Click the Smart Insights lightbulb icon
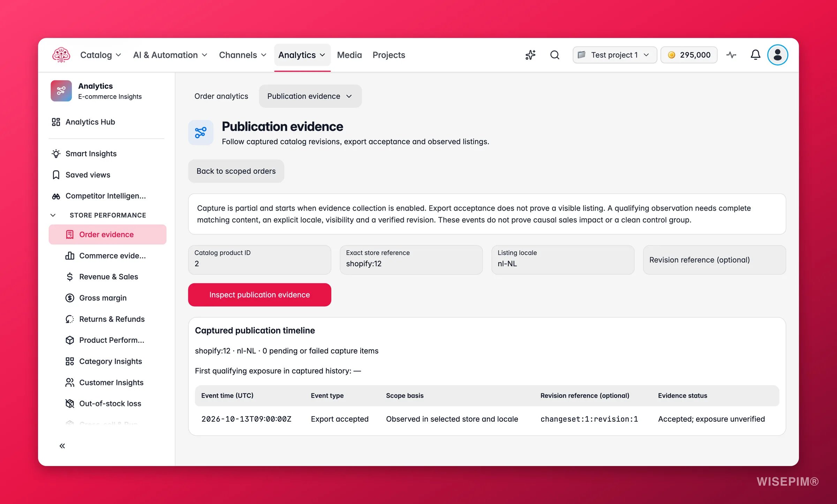The height and width of the screenshot is (504, 837). [56, 153]
